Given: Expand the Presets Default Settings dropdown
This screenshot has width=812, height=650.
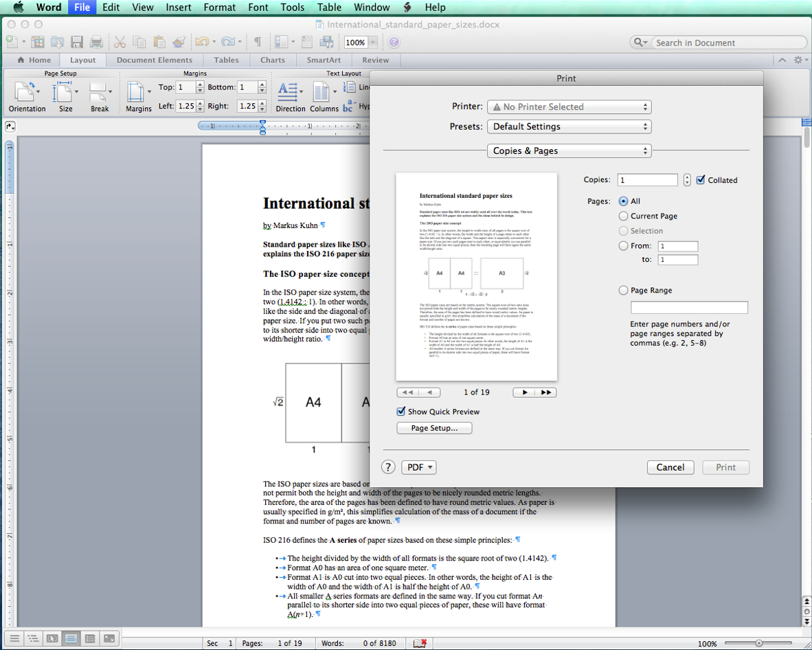Looking at the screenshot, I should [569, 127].
